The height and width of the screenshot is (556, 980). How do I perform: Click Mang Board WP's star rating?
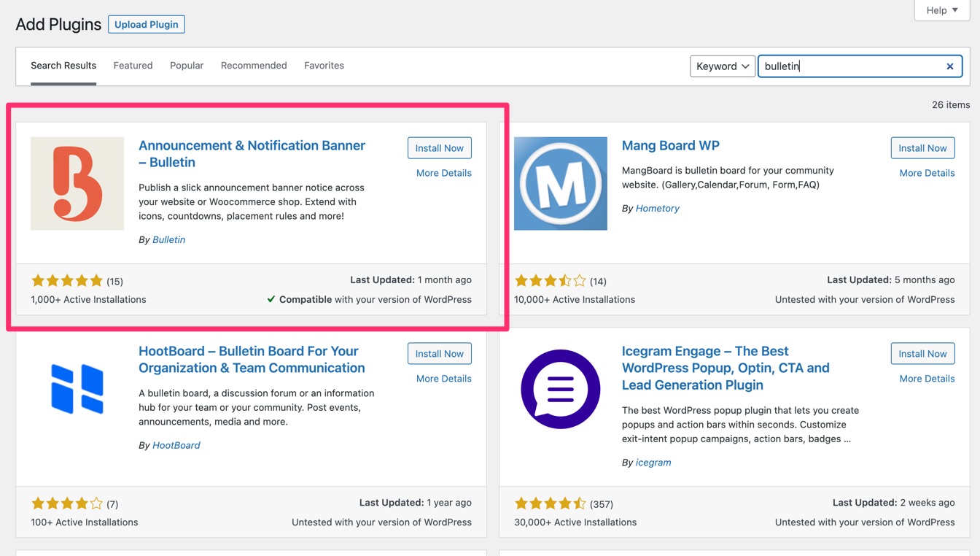pos(551,280)
